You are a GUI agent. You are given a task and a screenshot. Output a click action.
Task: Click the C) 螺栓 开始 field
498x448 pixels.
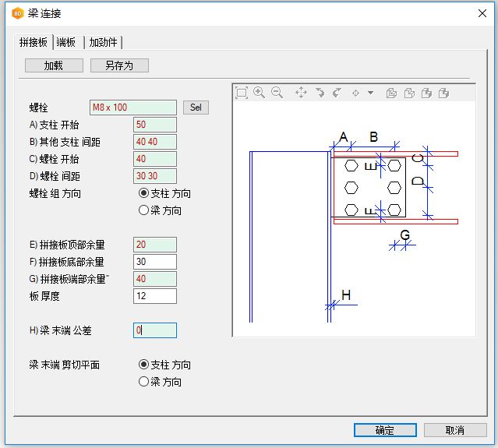[155, 159]
